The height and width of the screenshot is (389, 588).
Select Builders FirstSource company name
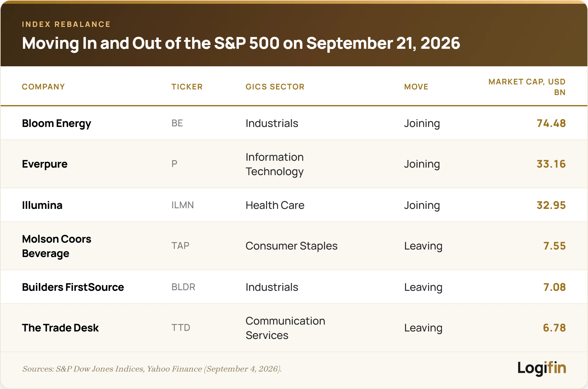(x=73, y=287)
